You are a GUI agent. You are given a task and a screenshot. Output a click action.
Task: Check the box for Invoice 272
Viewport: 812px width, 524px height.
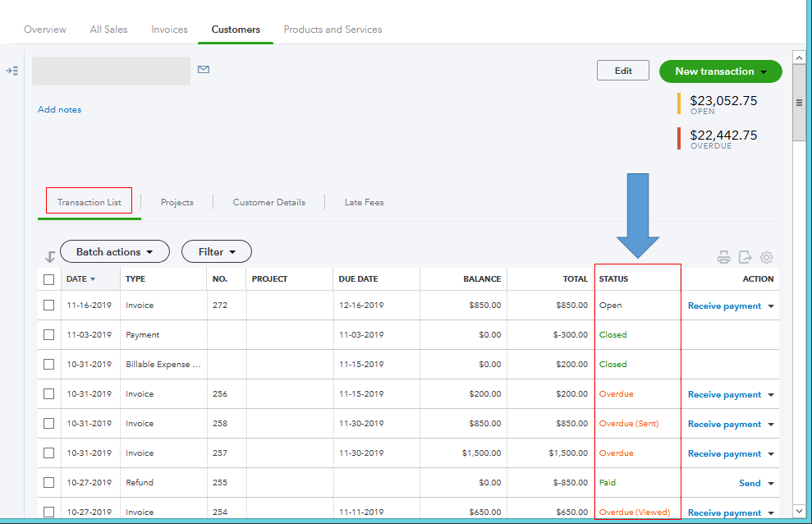point(49,305)
